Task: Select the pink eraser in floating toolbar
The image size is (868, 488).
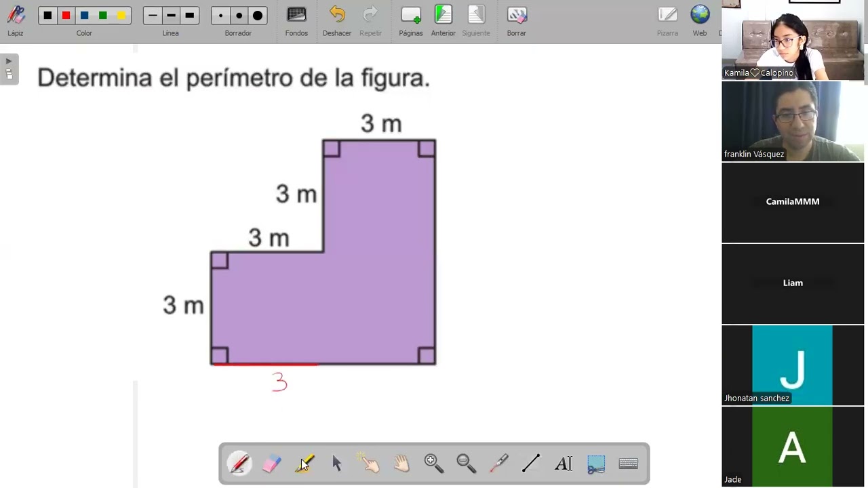Action: [x=271, y=464]
